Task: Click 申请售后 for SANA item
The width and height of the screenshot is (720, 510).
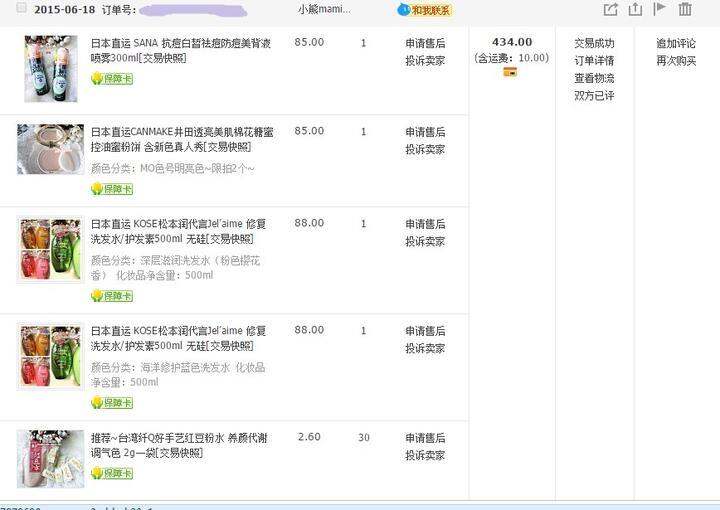Action: [x=425, y=43]
